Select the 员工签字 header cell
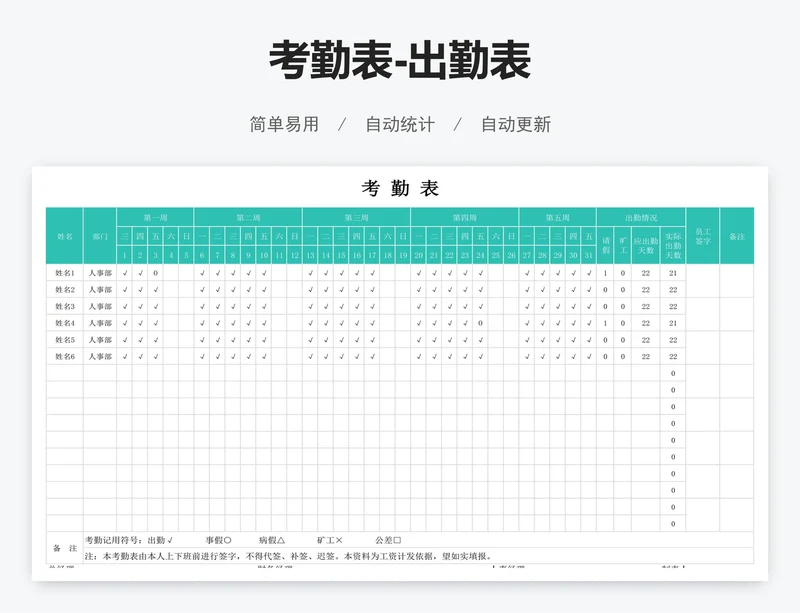 pos(703,236)
